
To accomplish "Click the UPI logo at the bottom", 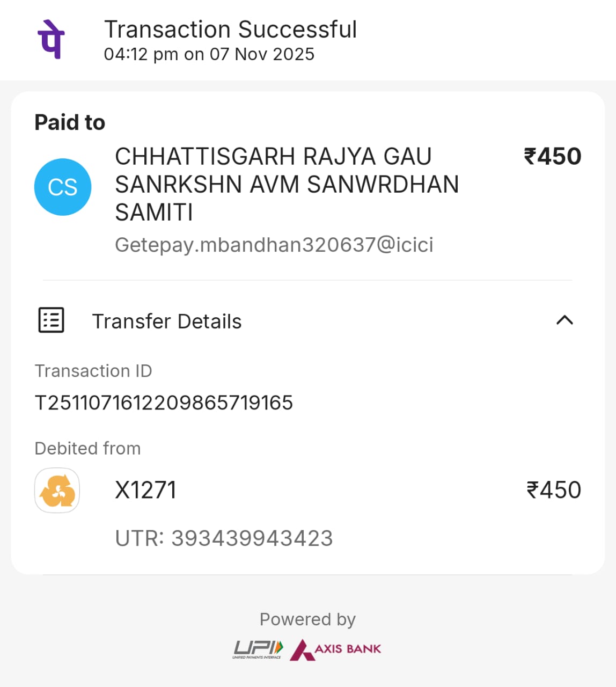I will coord(258,649).
